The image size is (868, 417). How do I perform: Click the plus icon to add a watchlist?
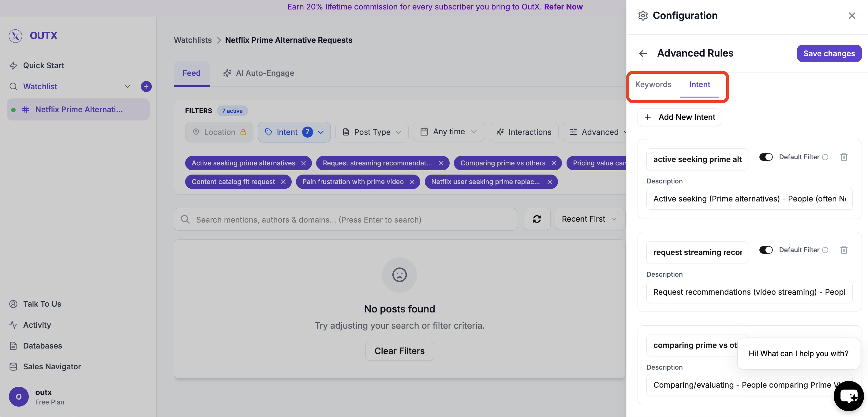click(146, 87)
